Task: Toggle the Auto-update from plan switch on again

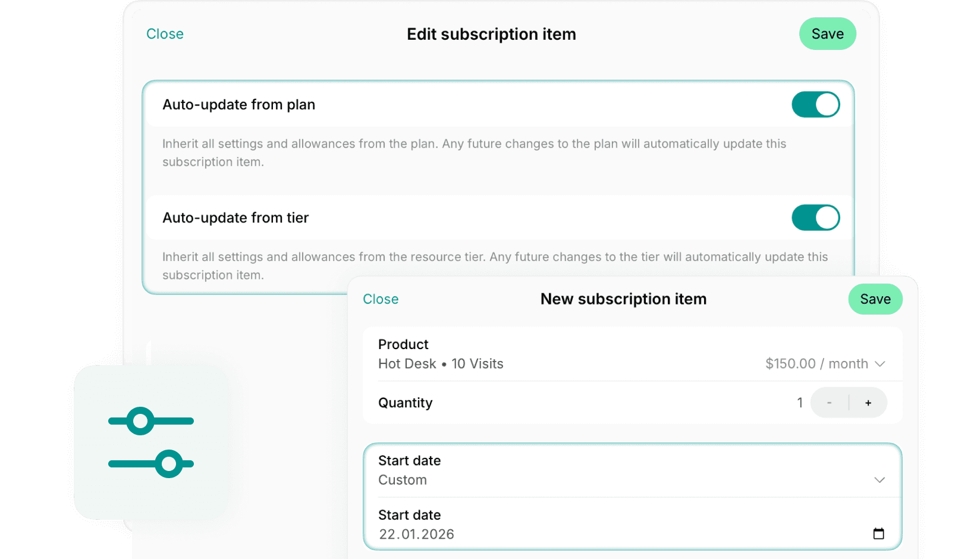Action: [816, 104]
